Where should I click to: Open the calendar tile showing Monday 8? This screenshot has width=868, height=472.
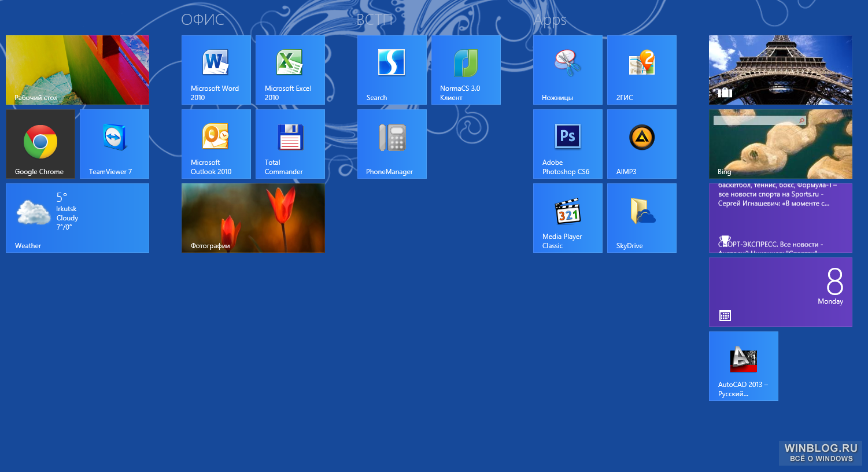[781, 292]
